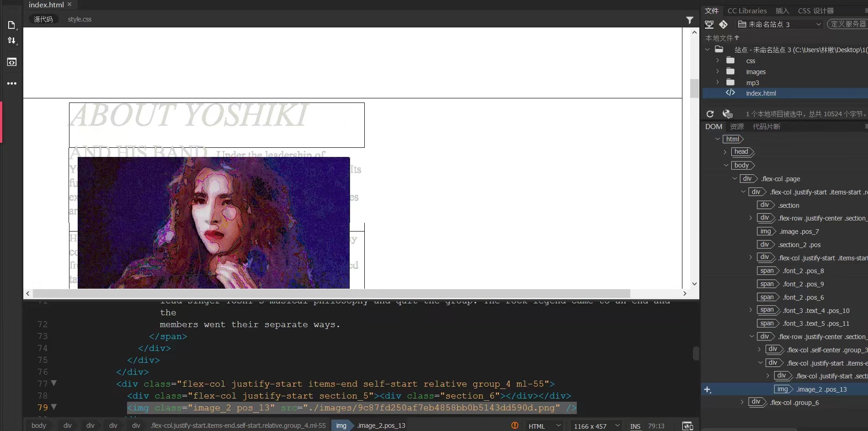868x431 pixels.
Task: Click the 源代码 source code button
Action: click(x=43, y=19)
